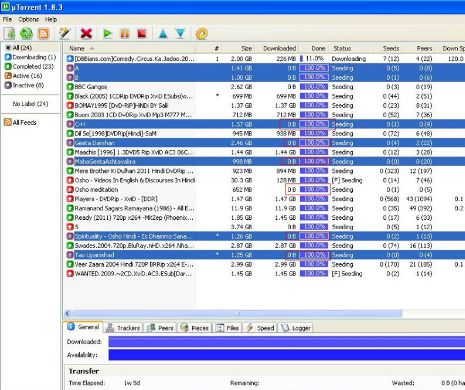This screenshot has height=390, width=465.
Task: Switch to the Pieces tab
Action: click(195, 328)
